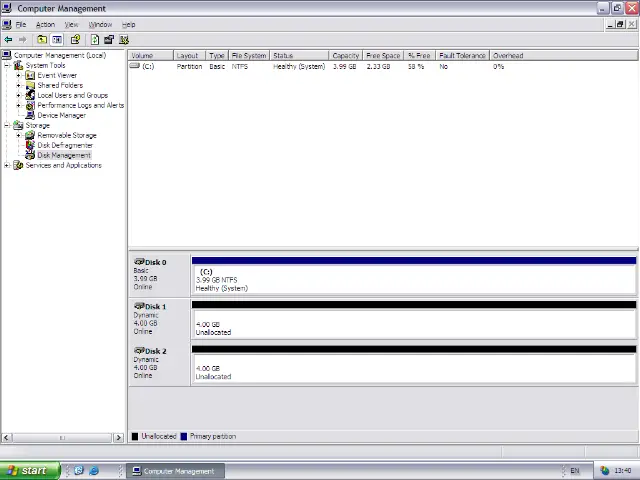
Task: Select the System Tools node
Action: coord(45,65)
